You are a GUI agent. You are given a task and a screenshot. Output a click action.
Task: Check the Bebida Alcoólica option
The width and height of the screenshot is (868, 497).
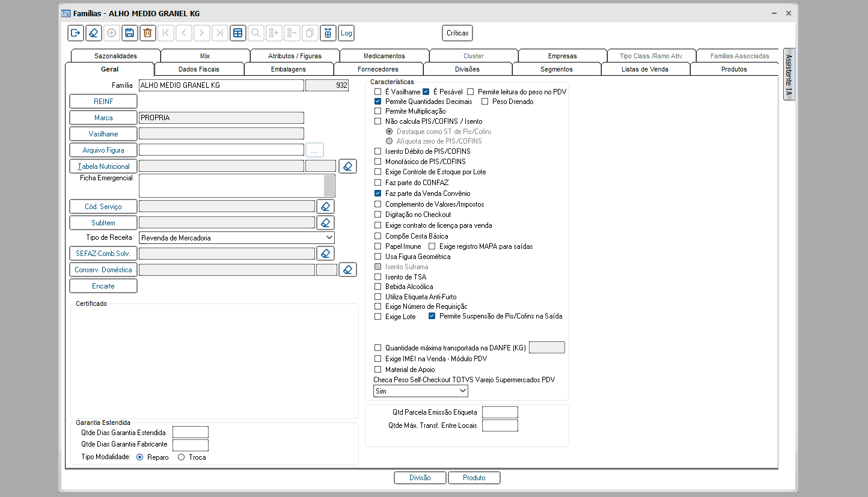(x=377, y=287)
